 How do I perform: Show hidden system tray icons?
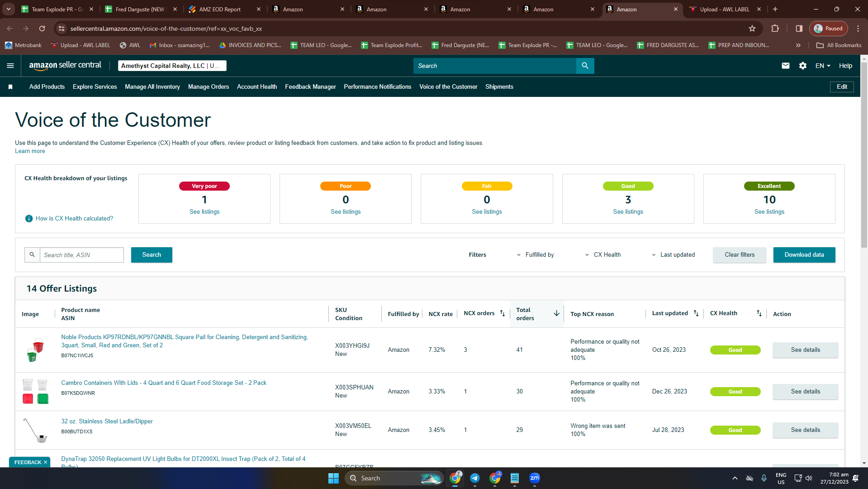tap(735, 478)
